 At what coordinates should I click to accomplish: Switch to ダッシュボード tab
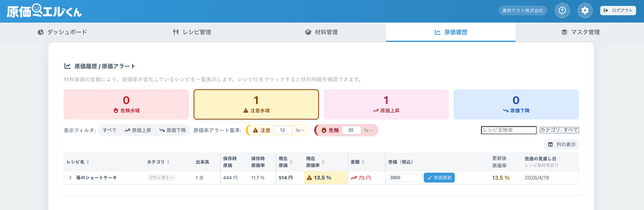pyautogui.click(x=63, y=32)
